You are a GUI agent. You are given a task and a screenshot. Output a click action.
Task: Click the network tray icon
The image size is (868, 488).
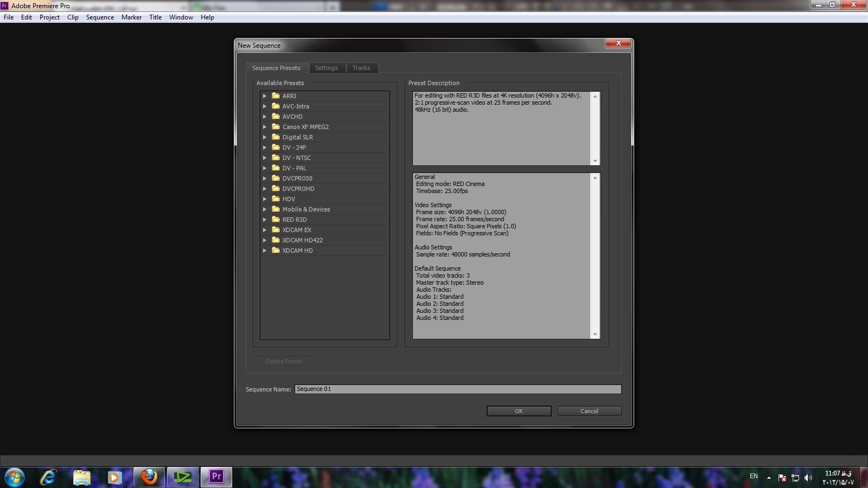coord(795,478)
